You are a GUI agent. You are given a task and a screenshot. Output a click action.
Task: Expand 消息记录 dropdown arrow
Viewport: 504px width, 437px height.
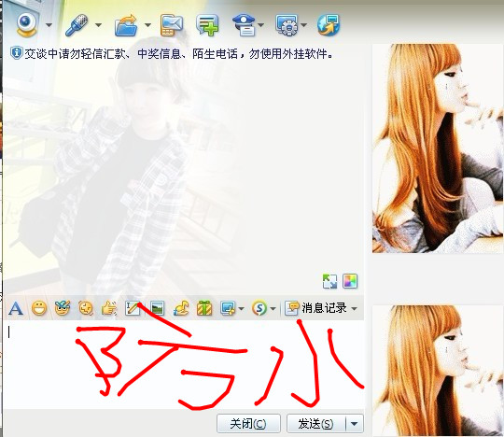[x=355, y=309]
